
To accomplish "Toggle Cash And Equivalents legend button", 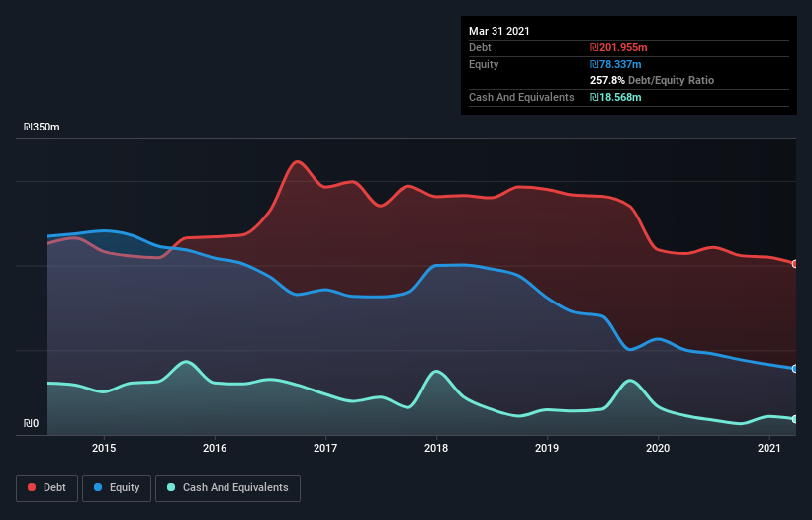I will (227, 488).
